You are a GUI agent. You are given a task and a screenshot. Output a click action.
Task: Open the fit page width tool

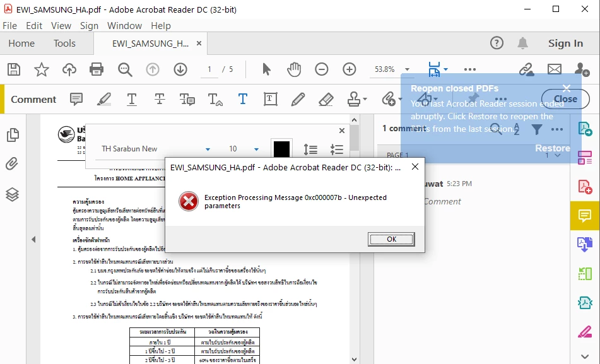[434, 69]
